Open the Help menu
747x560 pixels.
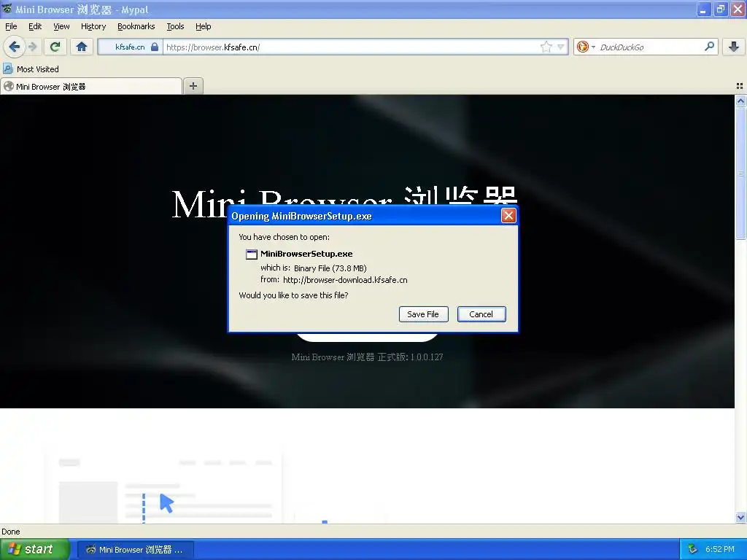click(204, 26)
